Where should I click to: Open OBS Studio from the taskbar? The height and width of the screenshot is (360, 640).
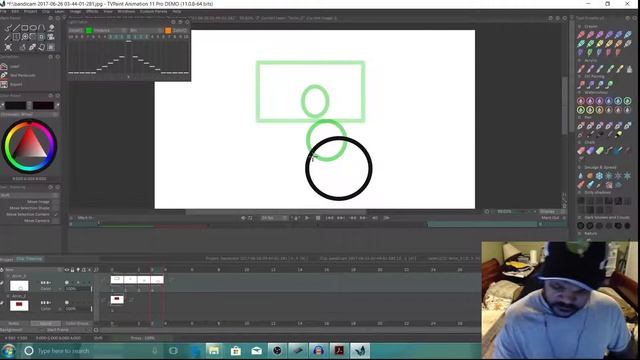click(277, 351)
